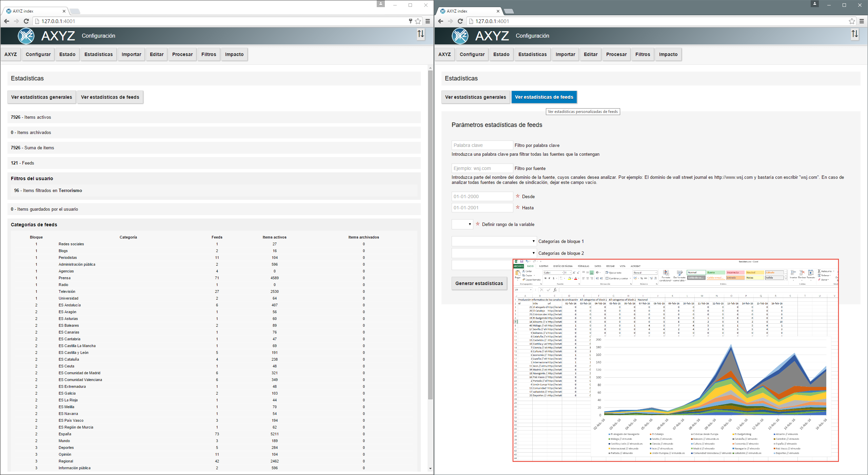Click 'Desde' date input field

(482, 196)
